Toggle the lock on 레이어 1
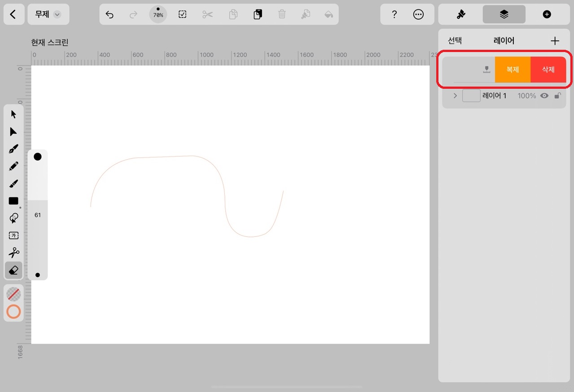This screenshot has height=392, width=574. pos(557,96)
